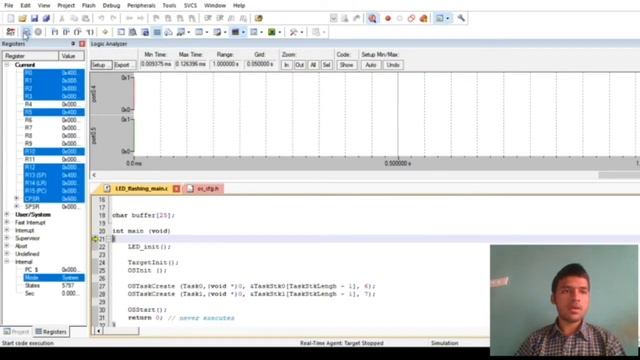The image size is (640, 360).
Task: Click the Cut scissors icon
Action: point(62,18)
